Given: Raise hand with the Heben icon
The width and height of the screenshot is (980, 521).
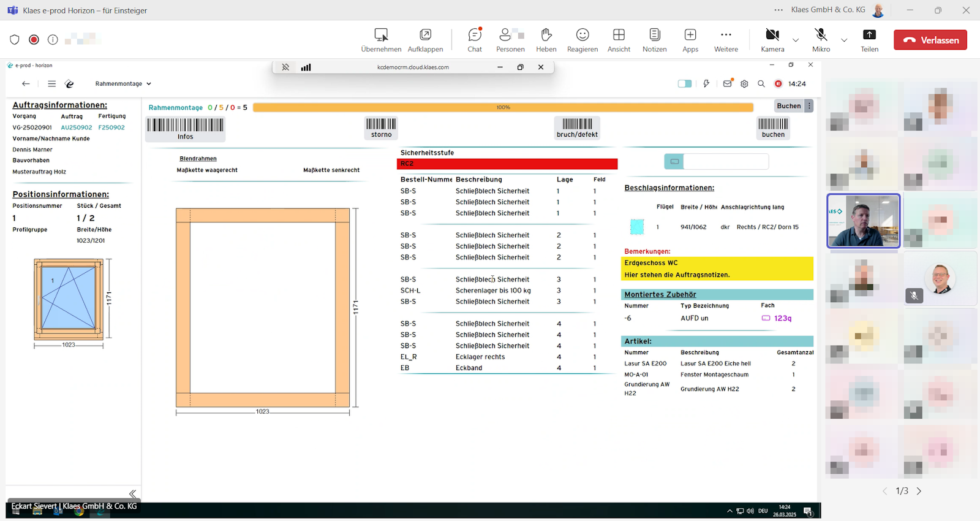Looking at the screenshot, I should (x=546, y=40).
